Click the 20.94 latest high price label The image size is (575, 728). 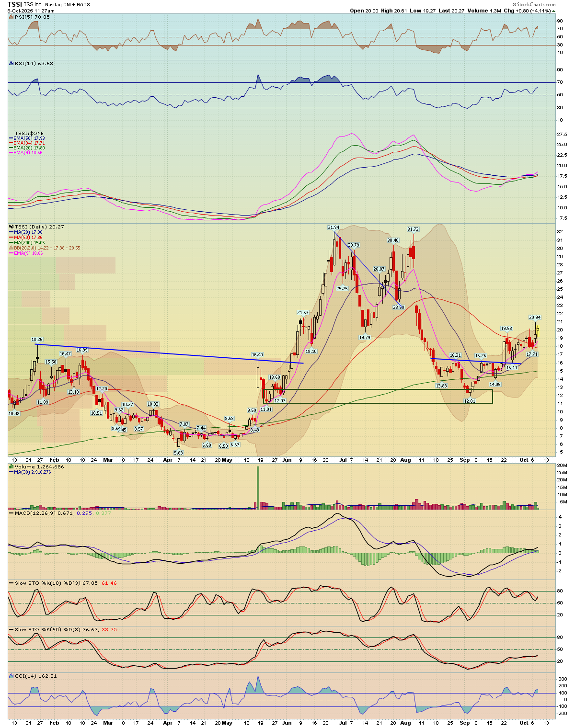535,318
